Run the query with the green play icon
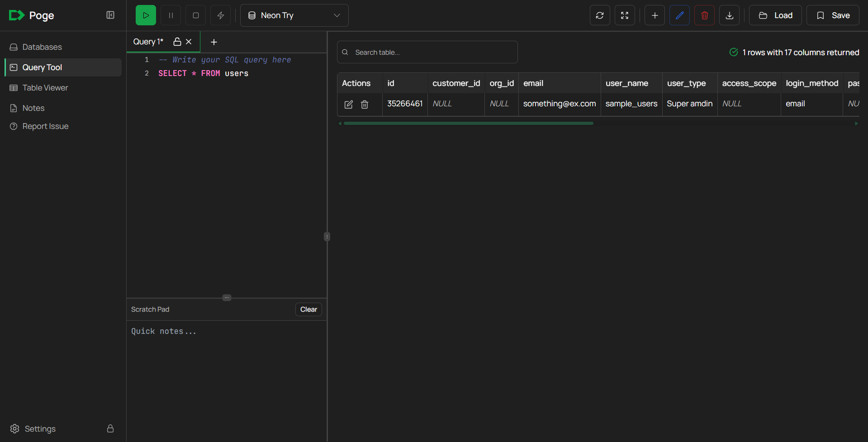The height and width of the screenshot is (442, 868). coord(145,15)
